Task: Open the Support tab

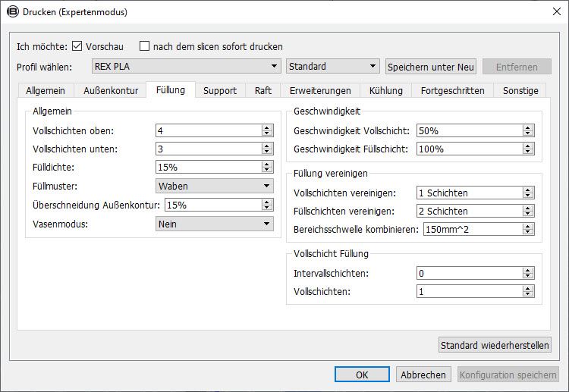Action: click(x=220, y=91)
